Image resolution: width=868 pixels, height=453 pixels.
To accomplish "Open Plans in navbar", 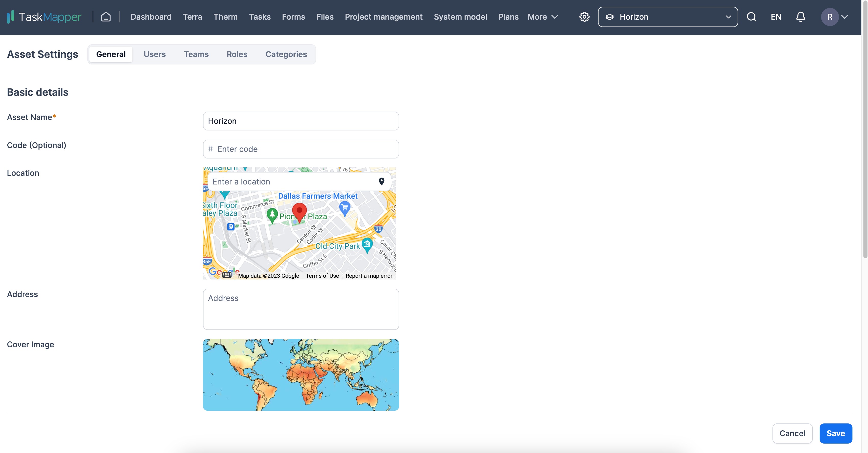I will pos(508,17).
